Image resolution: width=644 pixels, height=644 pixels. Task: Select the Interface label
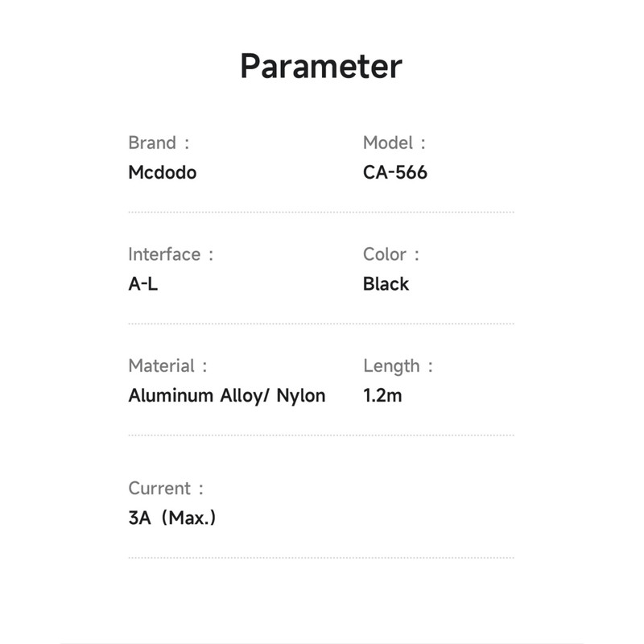(171, 254)
